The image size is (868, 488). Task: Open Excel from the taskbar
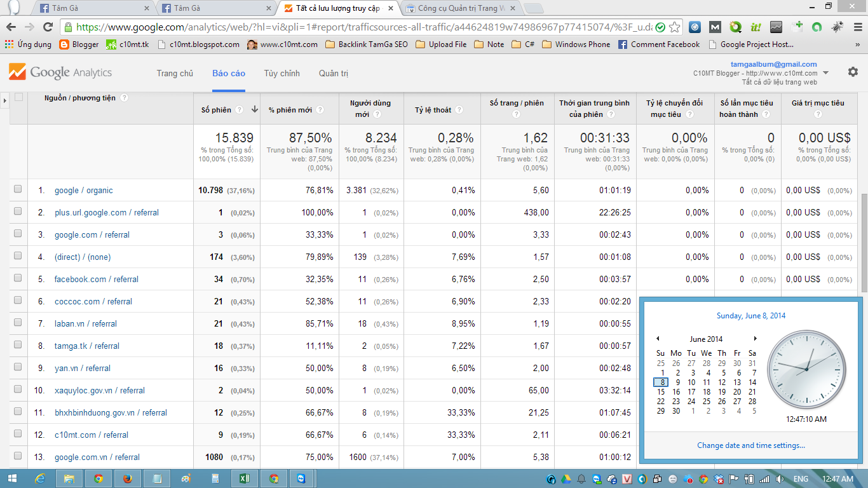click(244, 478)
